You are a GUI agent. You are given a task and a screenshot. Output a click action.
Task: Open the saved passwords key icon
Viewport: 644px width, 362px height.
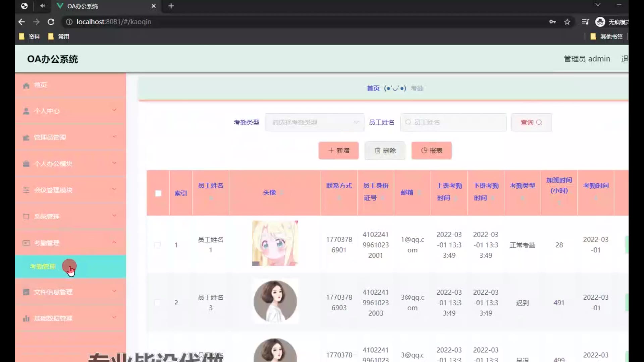pyautogui.click(x=552, y=22)
